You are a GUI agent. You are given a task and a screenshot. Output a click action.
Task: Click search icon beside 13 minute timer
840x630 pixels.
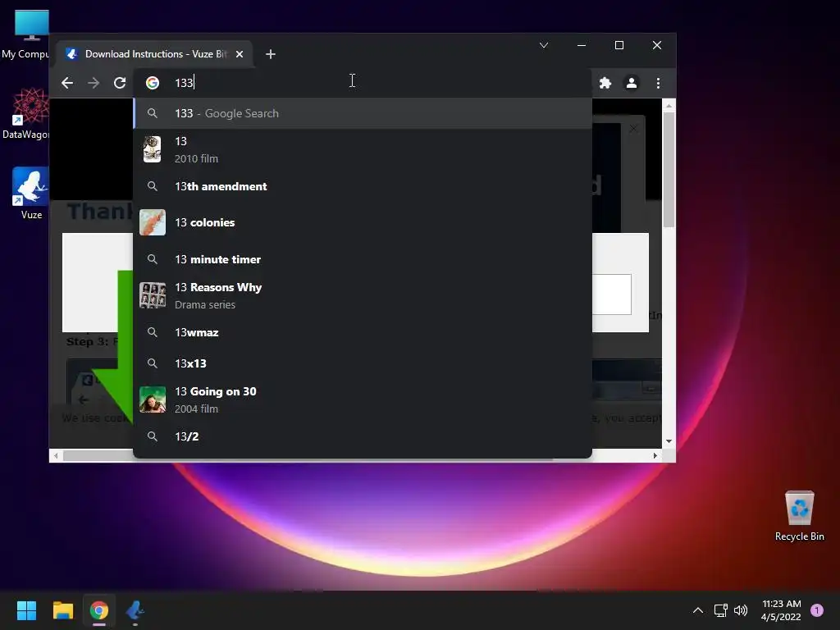pyautogui.click(x=153, y=259)
